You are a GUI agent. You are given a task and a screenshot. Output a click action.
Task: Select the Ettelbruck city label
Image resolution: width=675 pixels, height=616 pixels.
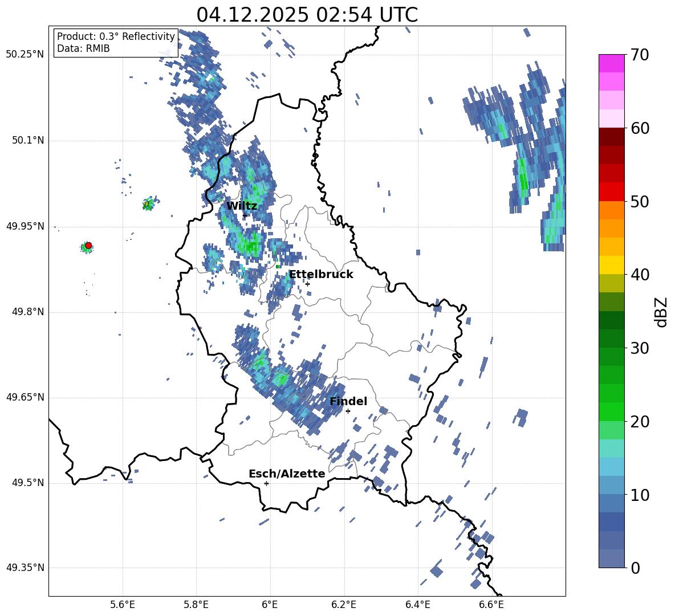point(321,275)
